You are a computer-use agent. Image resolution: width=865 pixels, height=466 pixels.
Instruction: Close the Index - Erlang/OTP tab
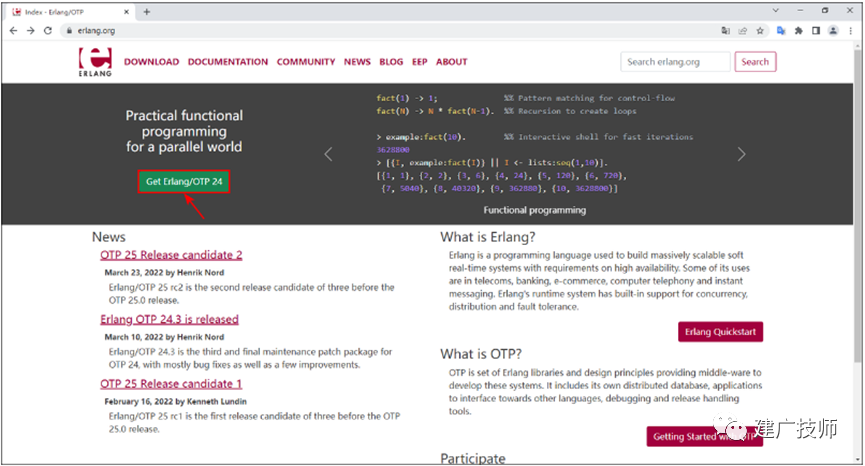coord(126,12)
